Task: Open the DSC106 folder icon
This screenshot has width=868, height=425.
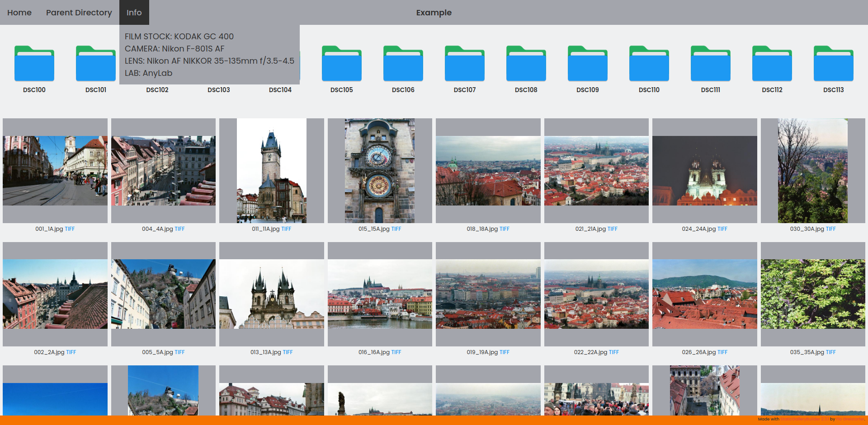Action: coord(403,64)
